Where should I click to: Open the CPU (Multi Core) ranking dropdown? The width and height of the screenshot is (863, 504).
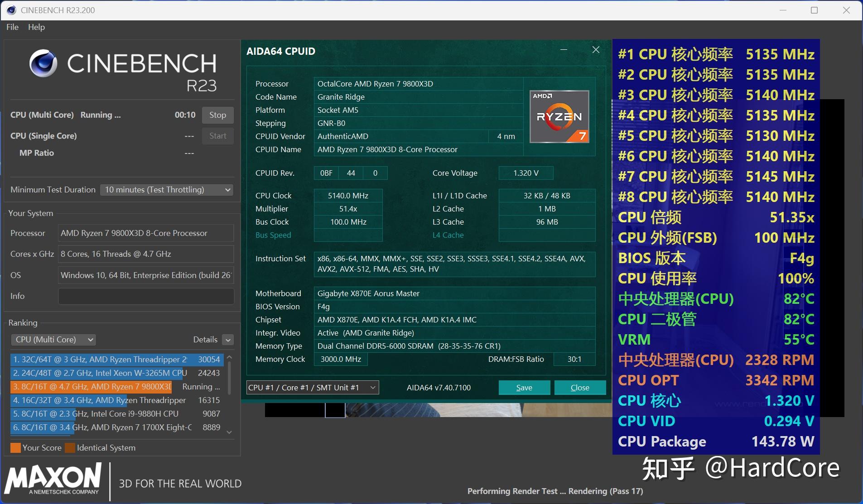point(53,339)
